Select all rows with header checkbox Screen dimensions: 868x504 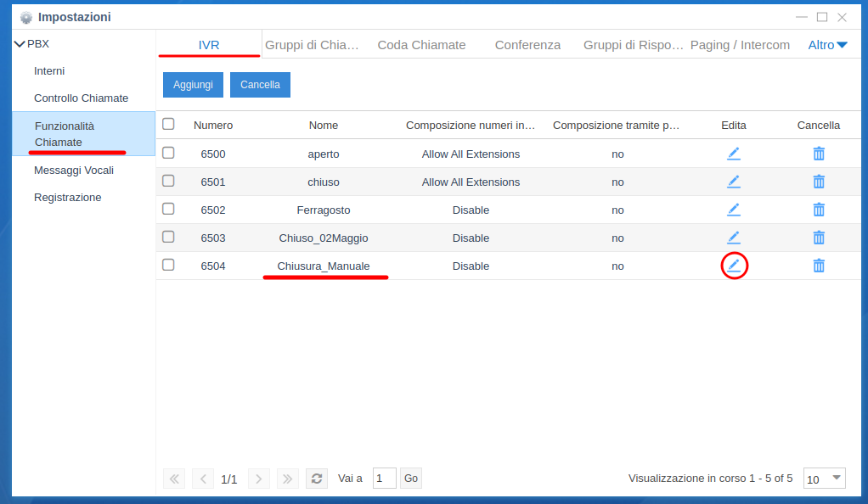click(168, 124)
